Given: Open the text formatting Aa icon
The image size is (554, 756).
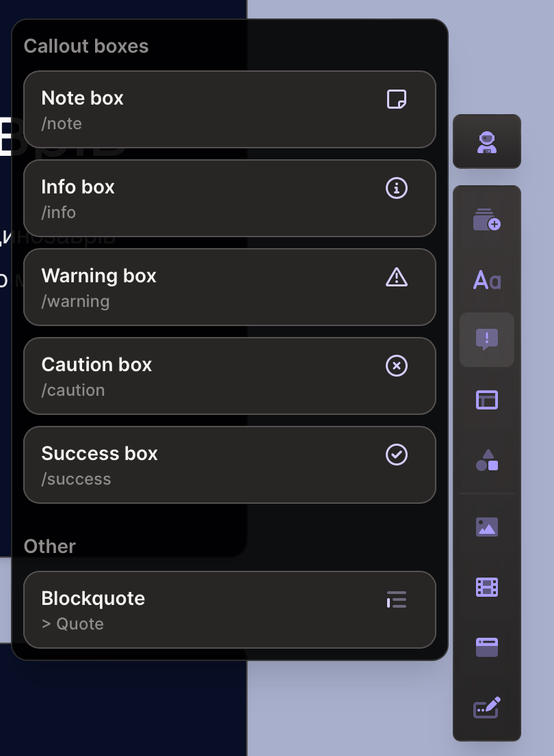Looking at the screenshot, I should [x=486, y=280].
